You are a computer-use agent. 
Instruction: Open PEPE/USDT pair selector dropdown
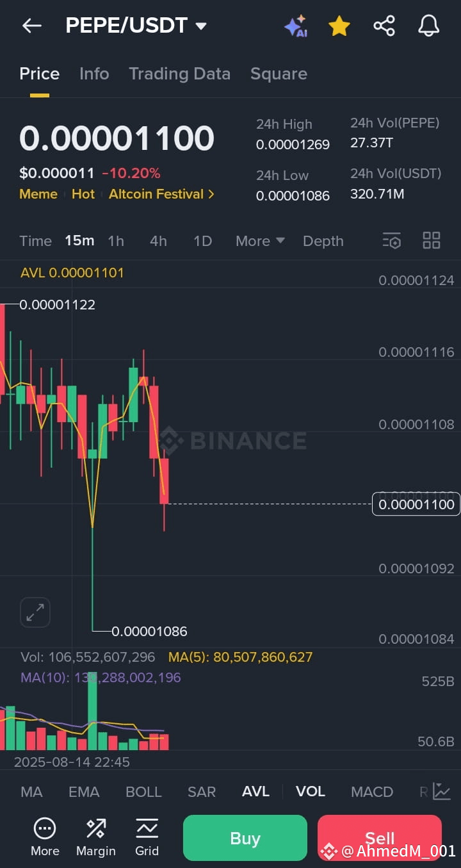pos(136,26)
